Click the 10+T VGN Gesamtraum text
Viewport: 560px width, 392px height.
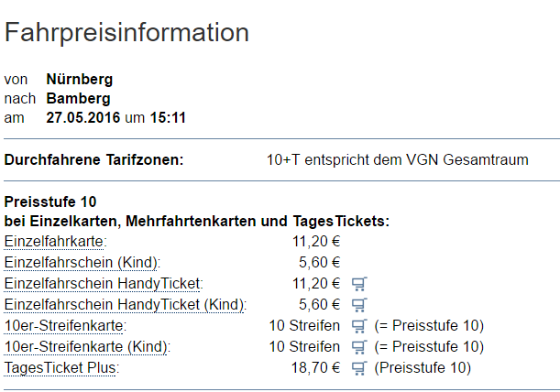tap(398, 160)
